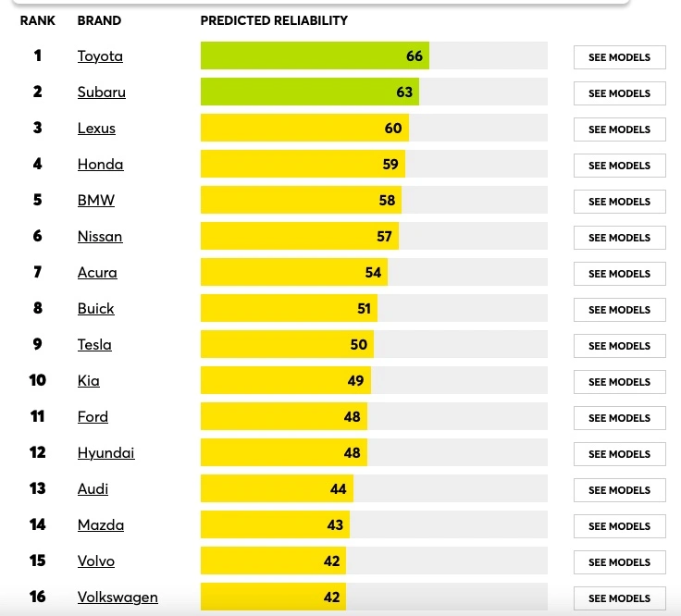See models for Acura
Screen dimensions: 681x616
point(619,274)
